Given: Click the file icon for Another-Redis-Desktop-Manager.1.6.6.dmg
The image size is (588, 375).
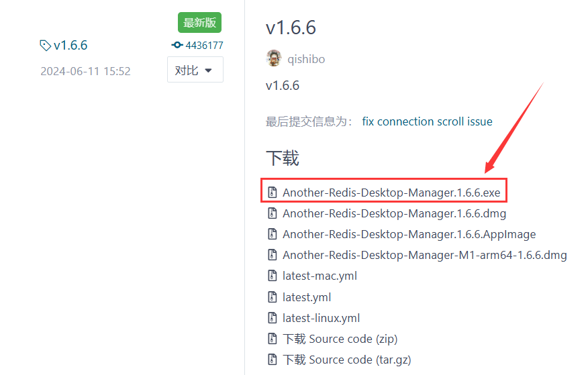Looking at the screenshot, I should click(273, 213).
